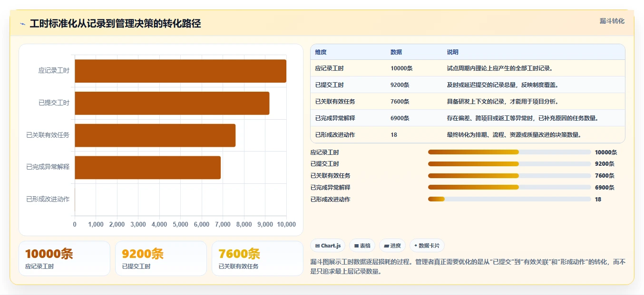Click x-axis tick label 5,000

[x=180, y=225]
